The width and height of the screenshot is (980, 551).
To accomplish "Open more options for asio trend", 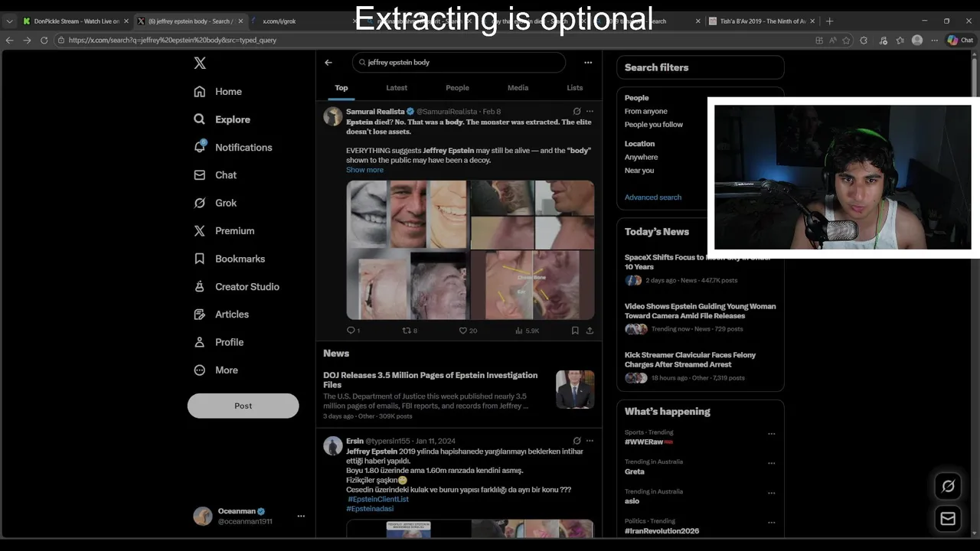I will (x=771, y=493).
